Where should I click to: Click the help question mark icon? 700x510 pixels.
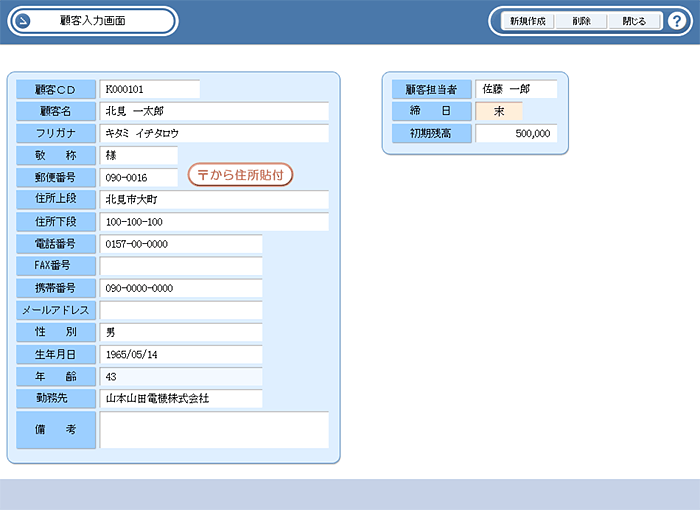tap(676, 21)
